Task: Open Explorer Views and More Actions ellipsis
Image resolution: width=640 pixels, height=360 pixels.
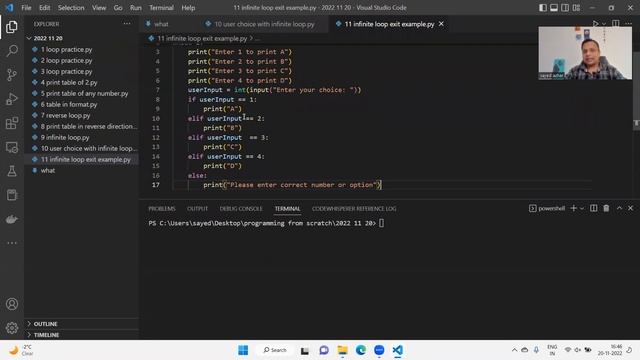Action: pos(127,24)
